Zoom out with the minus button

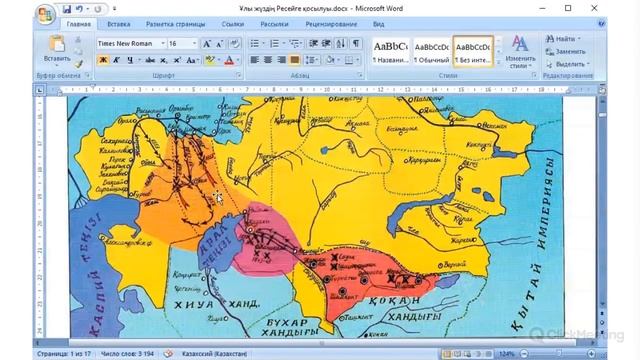524,354
